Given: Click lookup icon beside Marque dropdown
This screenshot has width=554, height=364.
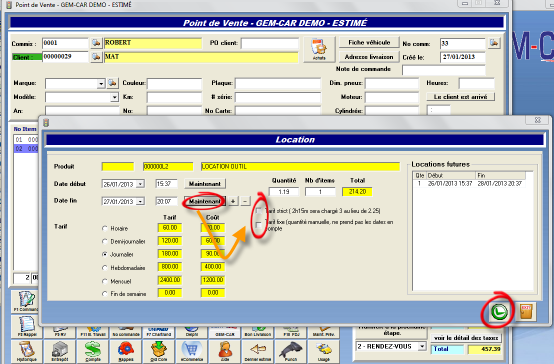Looking at the screenshot, I should tap(113, 83).
